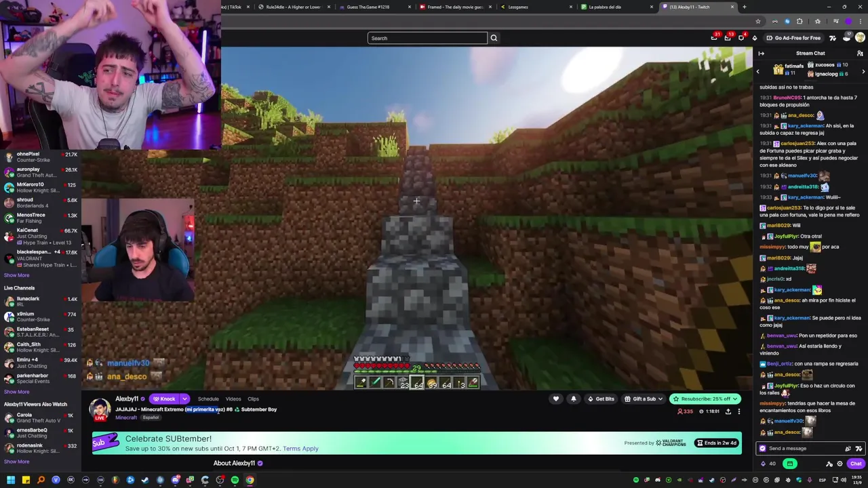The image size is (868, 488).
Task: Open chat settings gear
Action: click(x=840, y=464)
